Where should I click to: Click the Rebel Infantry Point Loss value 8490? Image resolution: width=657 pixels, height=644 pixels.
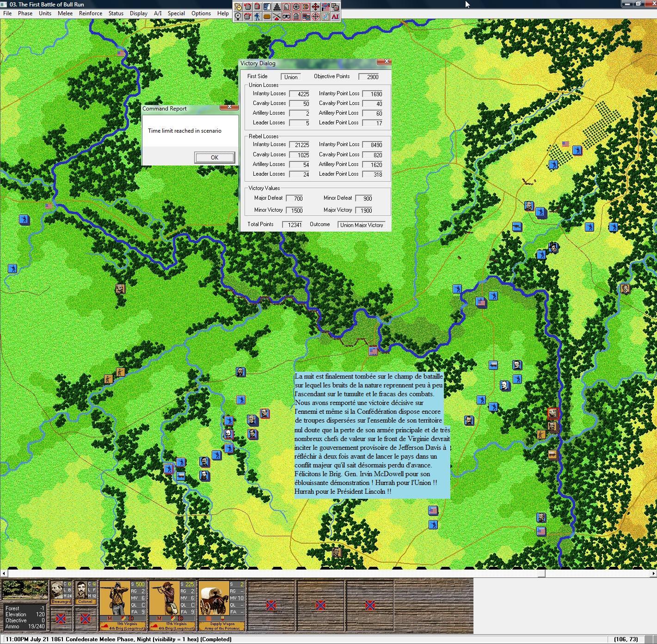click(373, 145)
